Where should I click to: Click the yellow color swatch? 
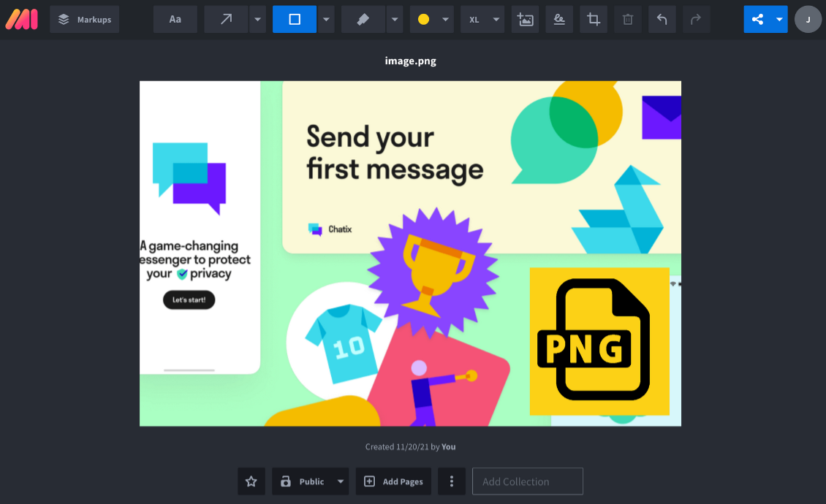(423, 20)
